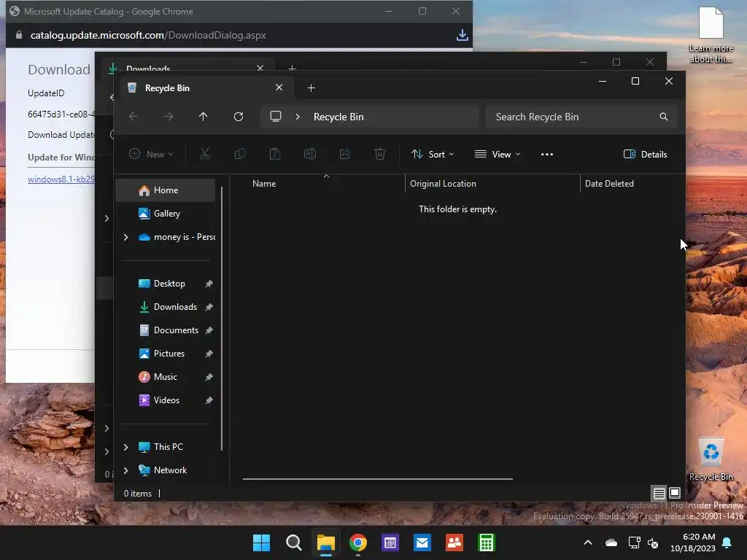The width and height of the screenshot is (747, 560).
Task: Open the Sort dropdown
Action: click(x=433, y=155)
